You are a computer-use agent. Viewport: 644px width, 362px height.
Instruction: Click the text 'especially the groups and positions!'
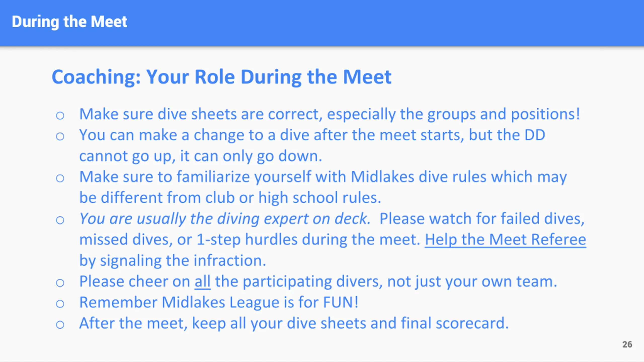[x=453, y=114]
